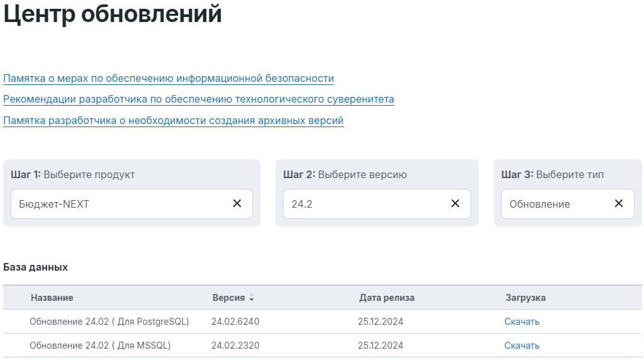
Task: Click the Дата релиза column header
Action: (x=387, y=298)
